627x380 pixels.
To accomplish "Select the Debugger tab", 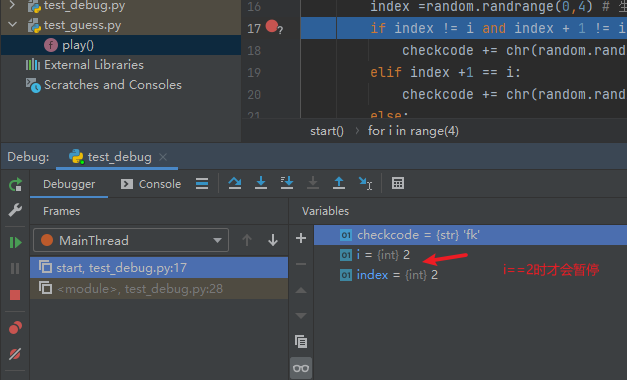I will coord(69,184).
